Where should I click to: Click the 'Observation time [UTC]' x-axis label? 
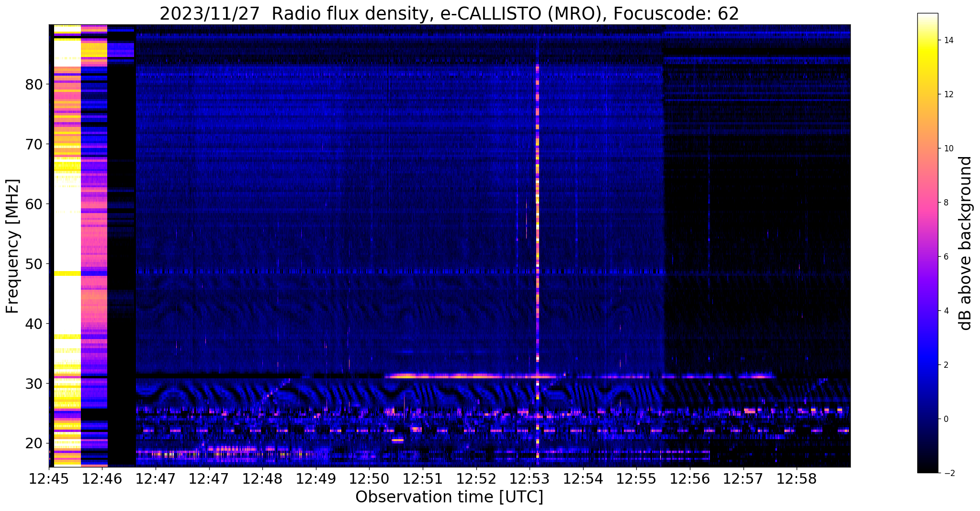(x=449, y=497)
